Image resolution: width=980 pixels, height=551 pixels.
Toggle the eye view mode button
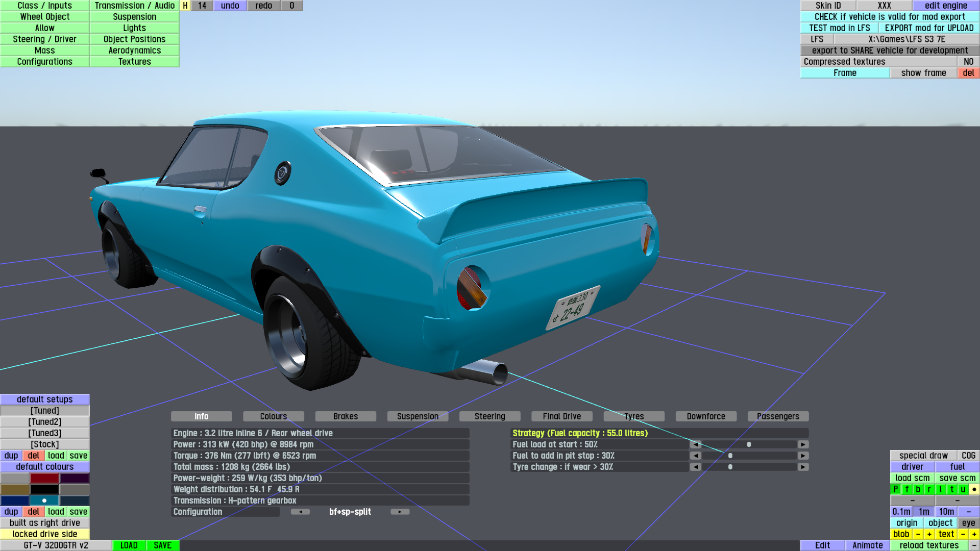pos(968,523)
